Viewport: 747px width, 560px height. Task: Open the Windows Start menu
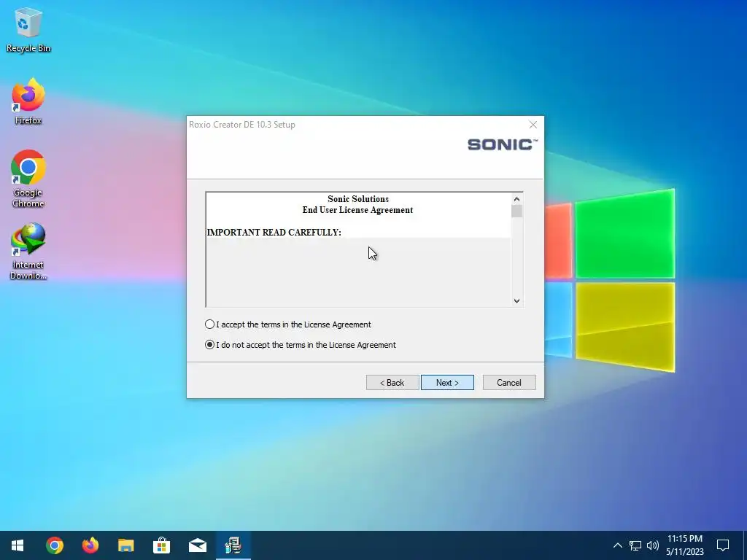[x=18, y=545]
